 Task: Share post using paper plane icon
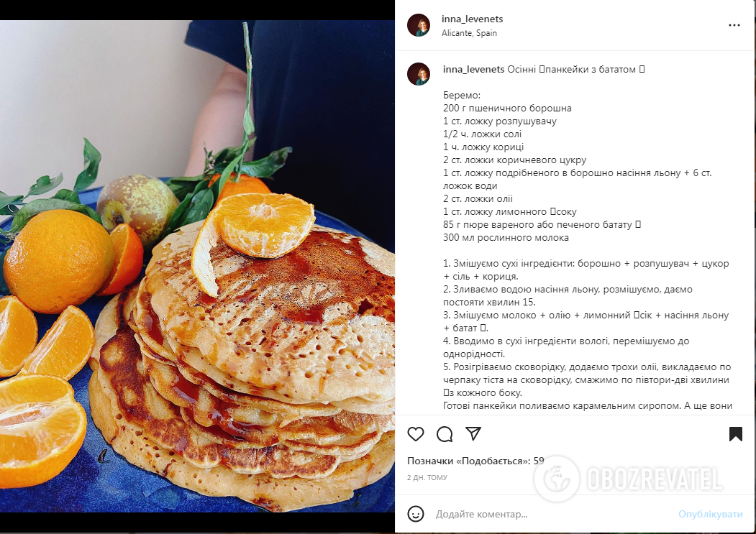473,433
